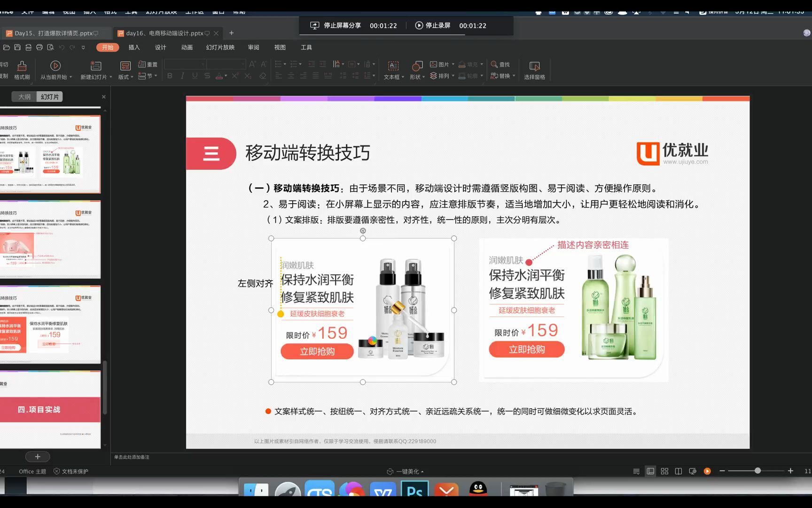
Task: Click the slide panel vertical scrollbar
Action: [x=105, y=388]
